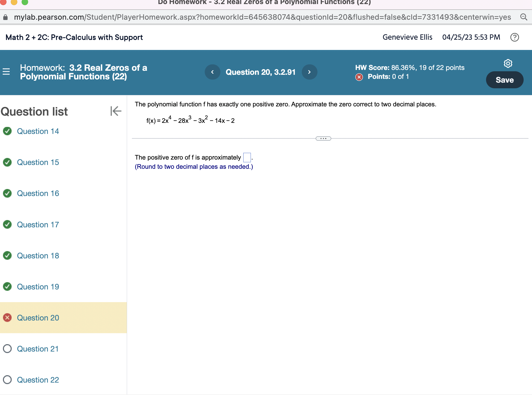Open Question 19 from the list
532x395 pixels.
(38, 286)
